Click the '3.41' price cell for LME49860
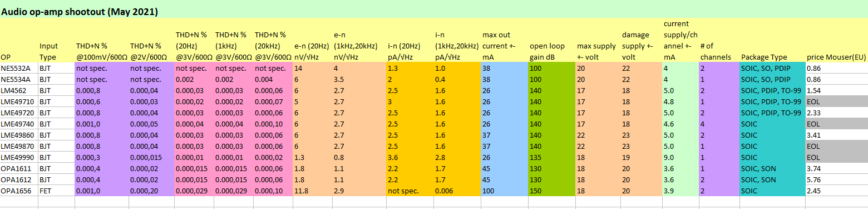This screenshot has width=868, height=209. (837, 134)
